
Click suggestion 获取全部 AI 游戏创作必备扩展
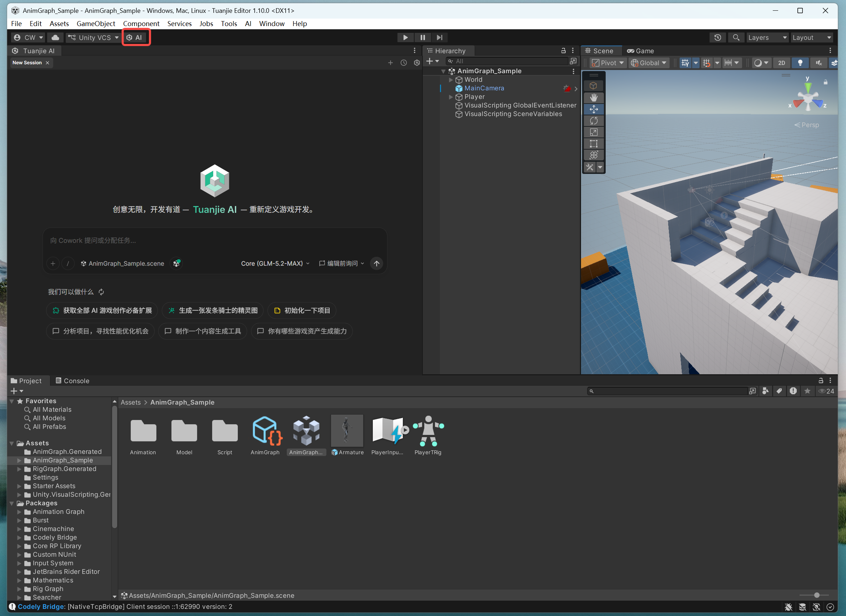tap(102, 310)
